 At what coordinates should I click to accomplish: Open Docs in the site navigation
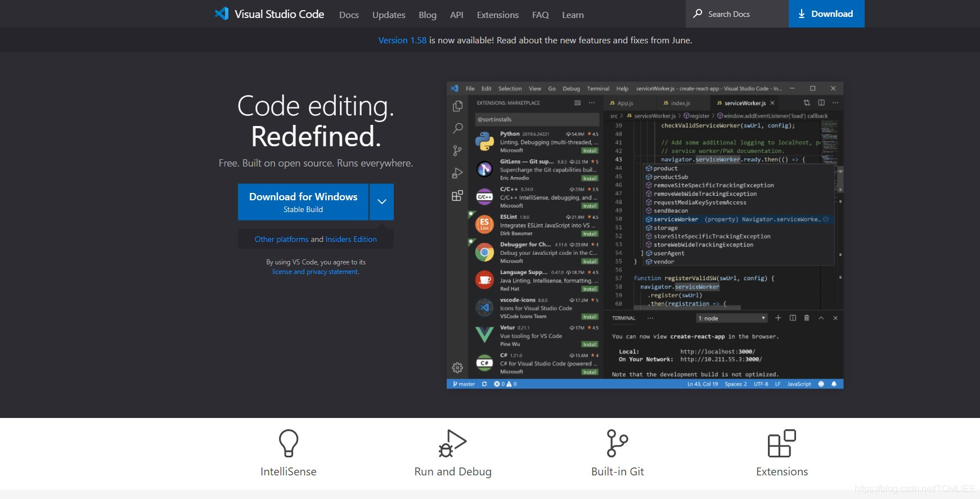349,15
